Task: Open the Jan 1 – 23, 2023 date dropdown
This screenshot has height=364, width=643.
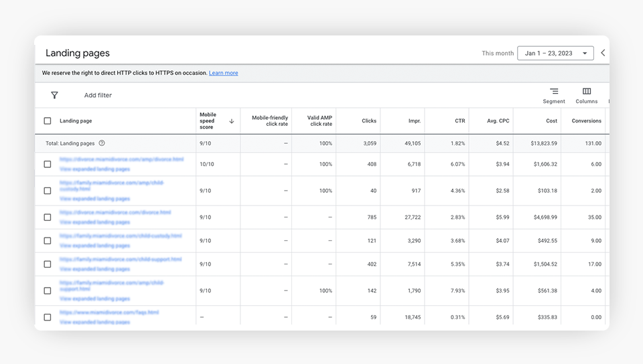Action: (x=549, y=54)
